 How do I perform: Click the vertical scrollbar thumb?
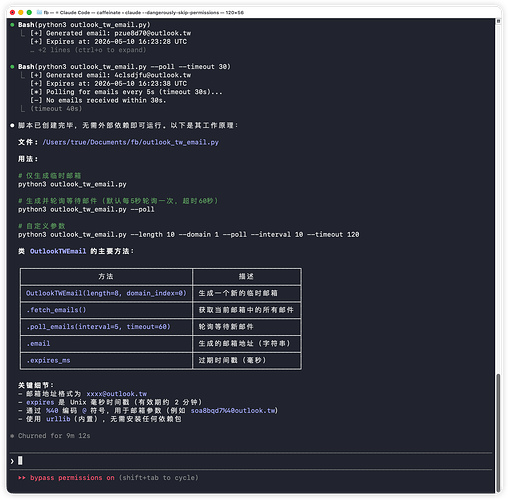coord(498,433)
